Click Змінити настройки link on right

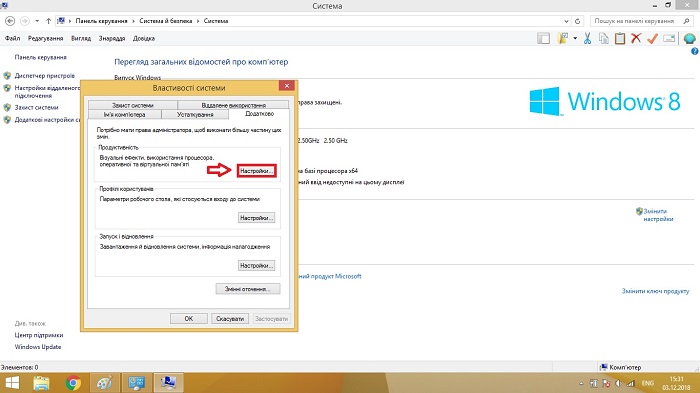coord(658,215)
